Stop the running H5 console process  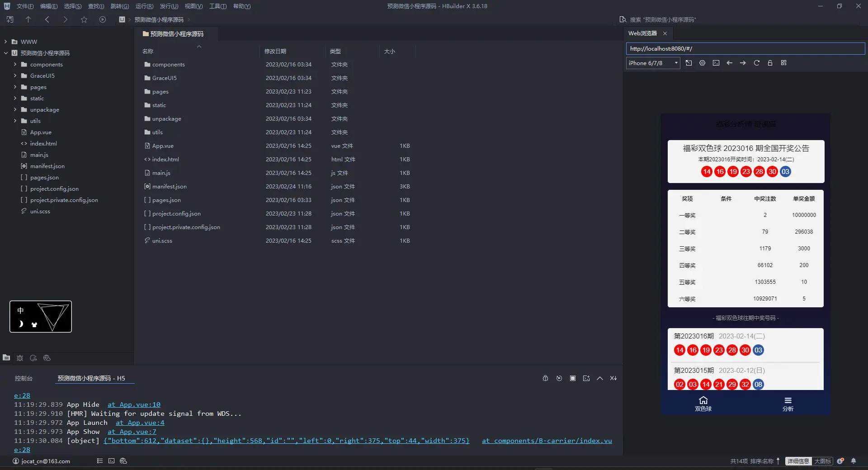pos(573,378)
